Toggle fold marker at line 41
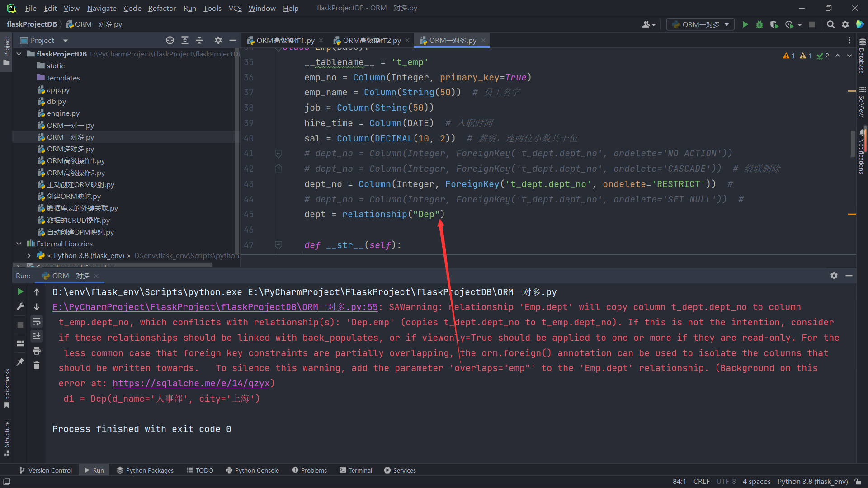 (278, 153)
